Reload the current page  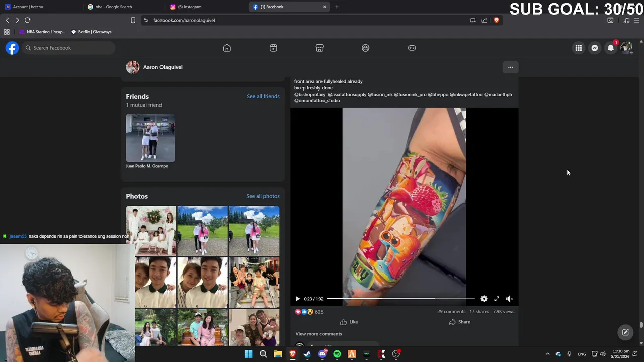click(x=27, y=20)
